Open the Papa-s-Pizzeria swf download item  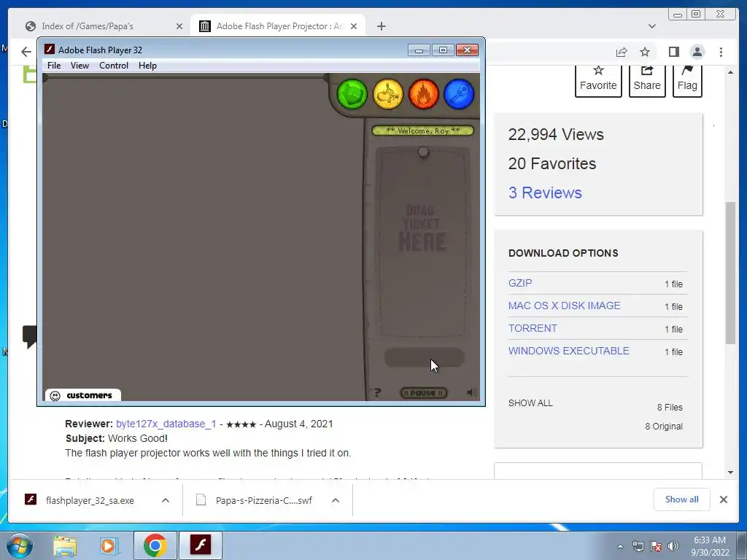[255, 500]
